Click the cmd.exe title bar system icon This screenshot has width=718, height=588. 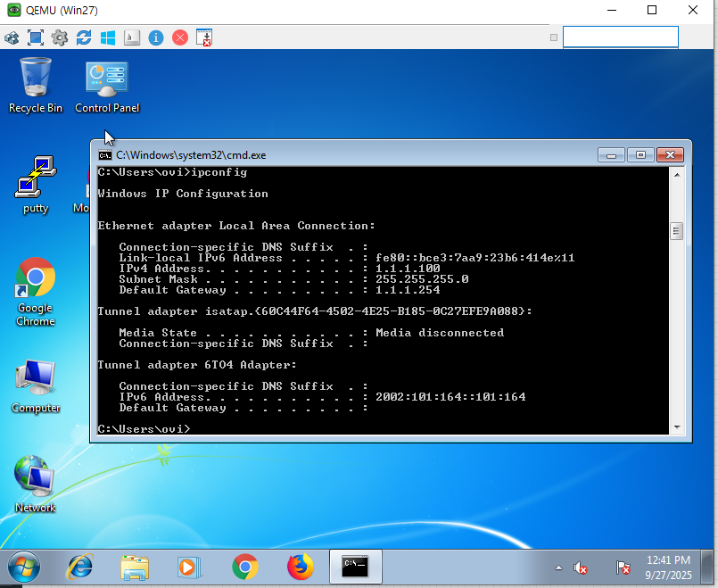point(105,155)
